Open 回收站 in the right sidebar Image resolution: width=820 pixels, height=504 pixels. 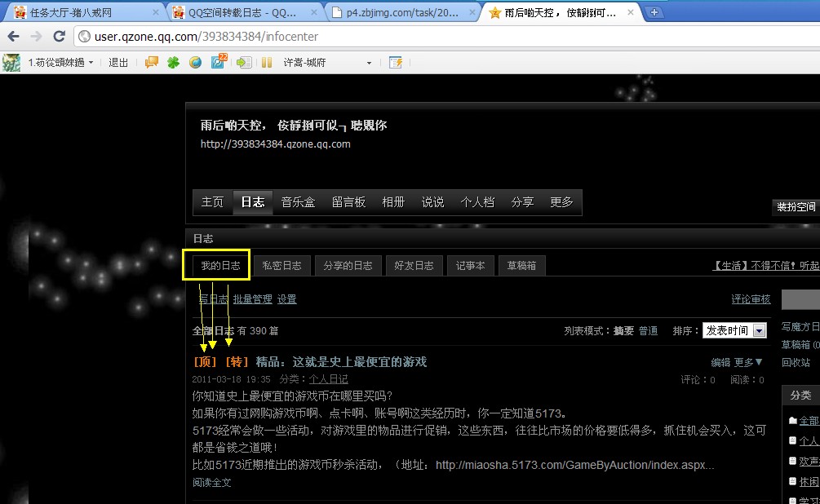[x=796, y=362]
